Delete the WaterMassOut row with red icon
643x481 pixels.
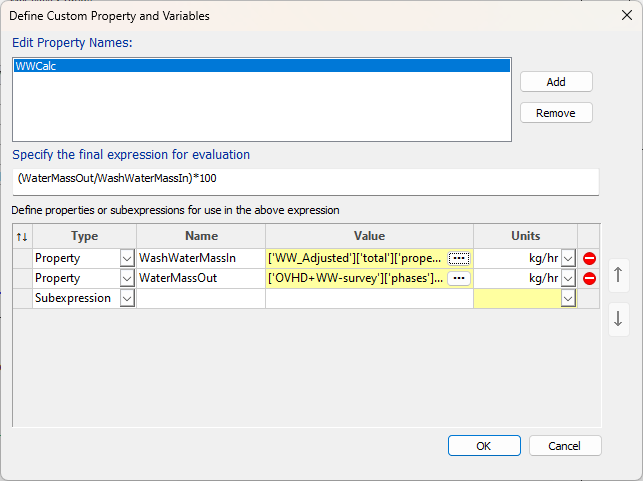[589, 278]
